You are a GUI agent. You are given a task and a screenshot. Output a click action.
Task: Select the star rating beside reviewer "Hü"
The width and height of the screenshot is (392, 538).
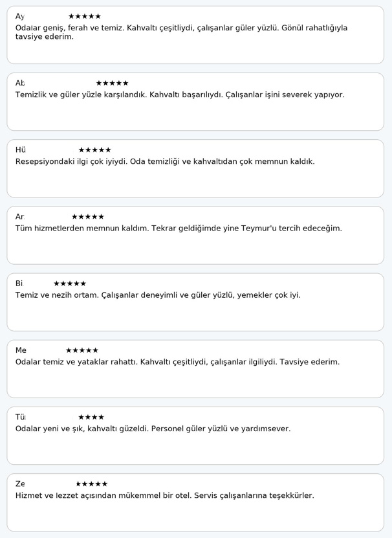coord(94,150)
